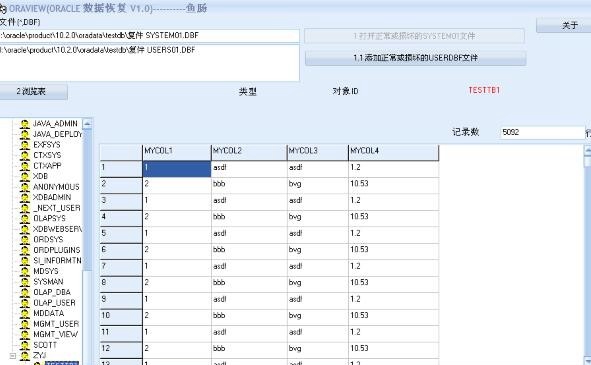Click the 2.浏览表 browse tables button

(x=33, y=92)
